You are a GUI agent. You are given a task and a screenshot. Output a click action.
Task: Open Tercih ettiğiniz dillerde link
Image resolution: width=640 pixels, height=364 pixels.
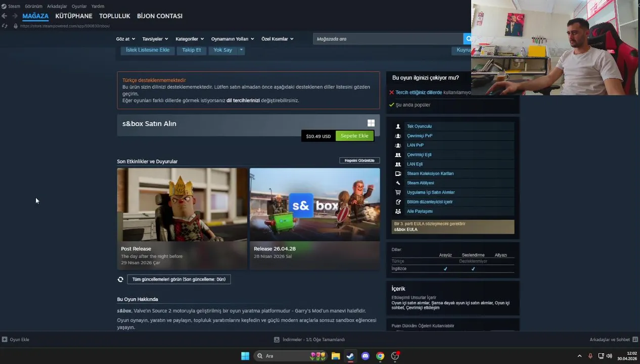pos(419,93)
